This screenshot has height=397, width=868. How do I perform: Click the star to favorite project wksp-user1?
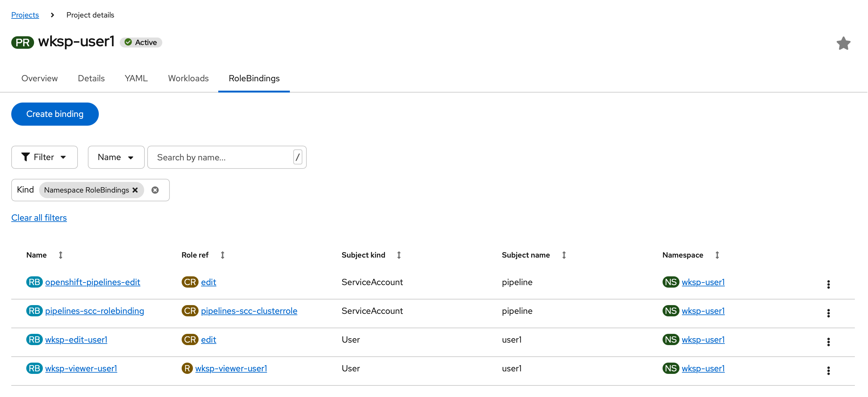pos(843,43)
